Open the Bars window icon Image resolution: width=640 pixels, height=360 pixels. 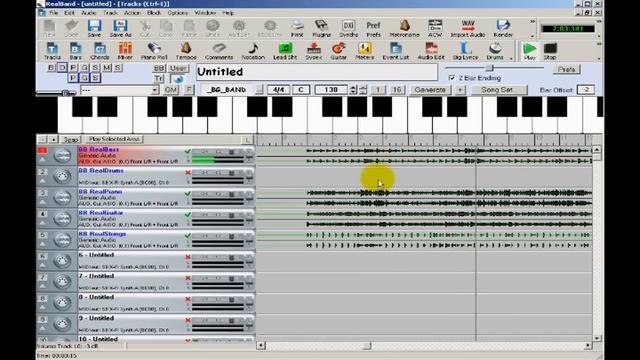click(x=76, y=51)
